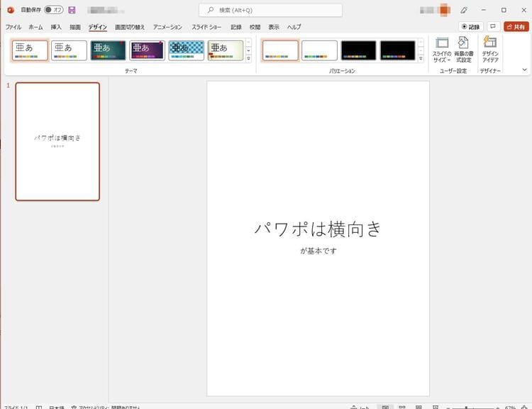Apply the dark teal theme thumbnail

pyautogui.click(x=108, y=50)
